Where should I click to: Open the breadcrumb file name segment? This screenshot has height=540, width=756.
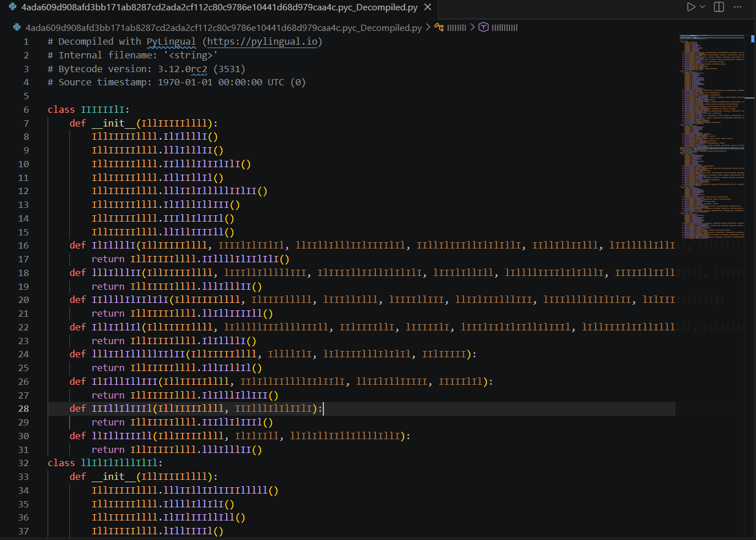[224, 27]
